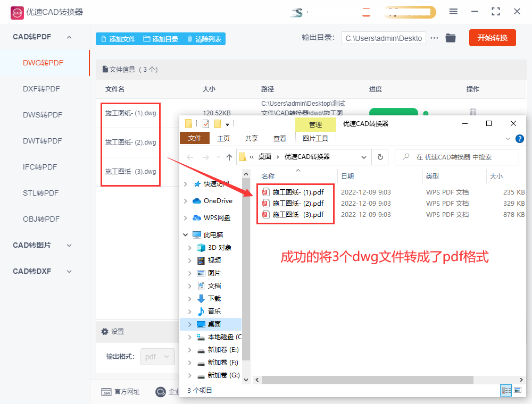Screen dimensions: 532x404
Task: Open the 图片工具 tab in Explorer
Action: click(315, 138)
